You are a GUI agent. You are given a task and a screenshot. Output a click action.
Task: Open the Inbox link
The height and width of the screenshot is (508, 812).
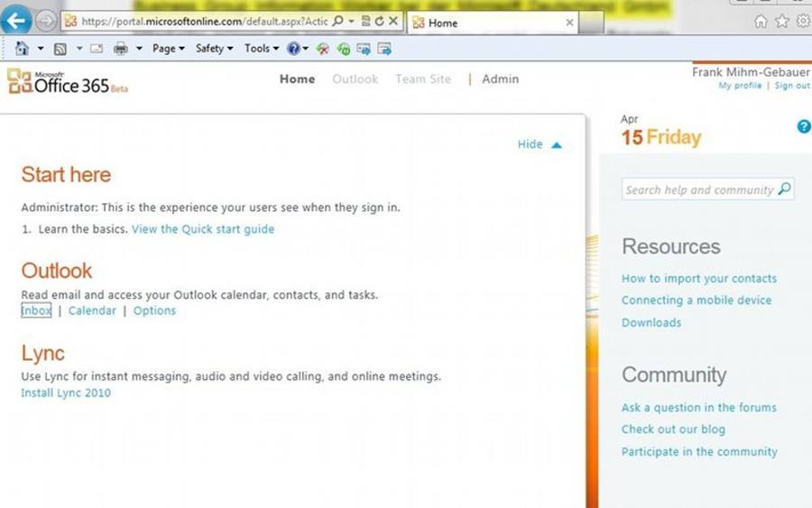(x=36, y=310)
